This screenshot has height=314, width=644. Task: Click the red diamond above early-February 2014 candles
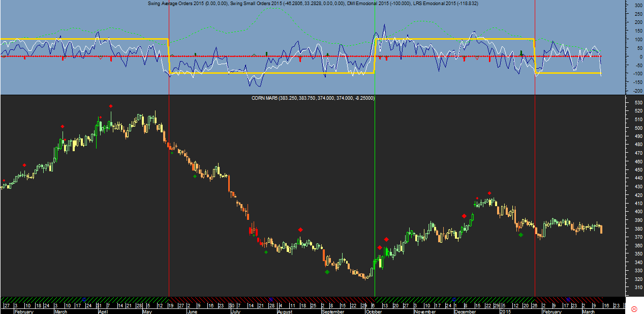pos(24,165)
